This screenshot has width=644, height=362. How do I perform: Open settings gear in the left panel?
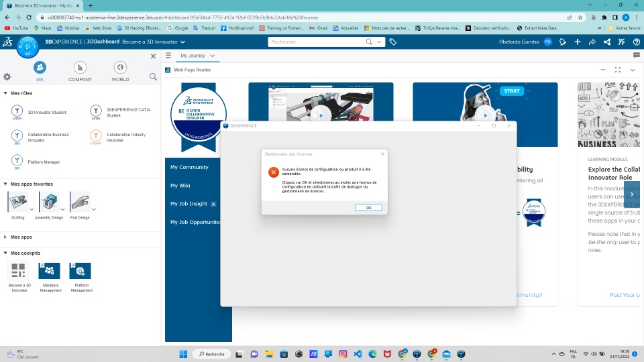(7, 76)
